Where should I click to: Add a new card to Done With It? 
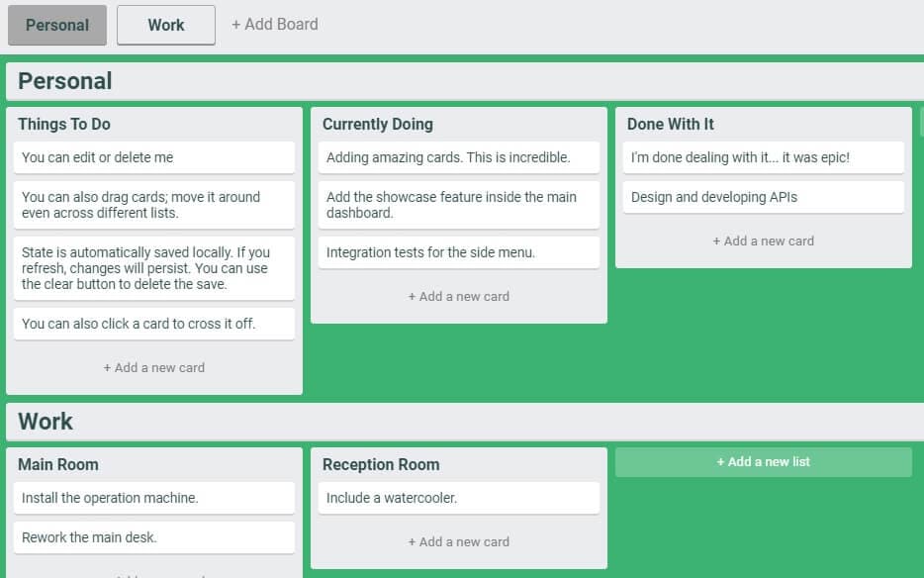click(x=764, y=241)
